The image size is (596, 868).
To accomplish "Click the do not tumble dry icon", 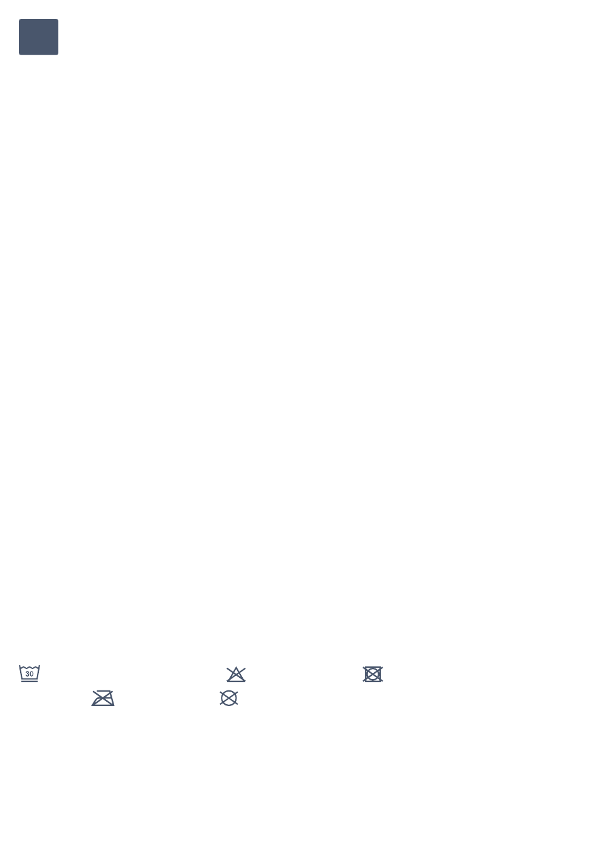I will tap(373, 674).
